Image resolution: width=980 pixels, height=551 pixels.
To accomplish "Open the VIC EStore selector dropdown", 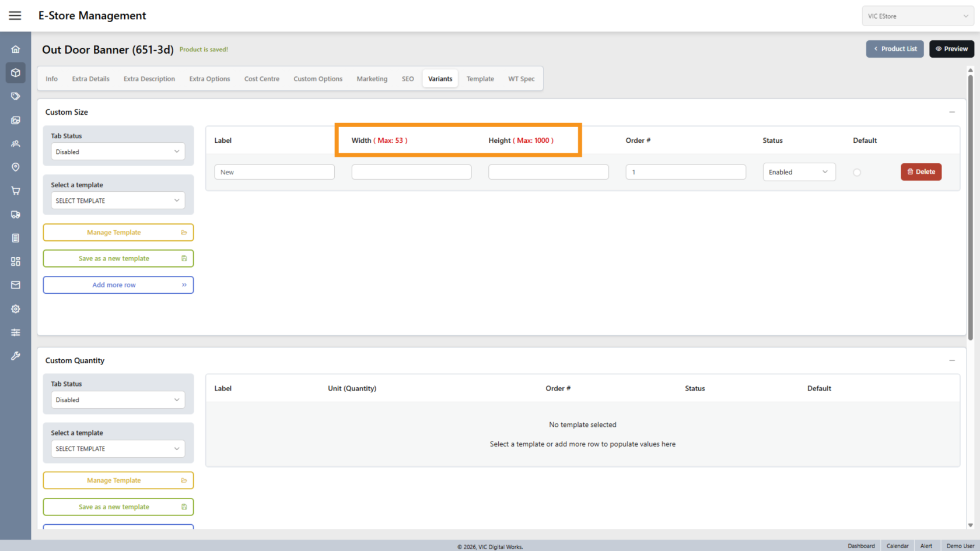I will 917,16.
